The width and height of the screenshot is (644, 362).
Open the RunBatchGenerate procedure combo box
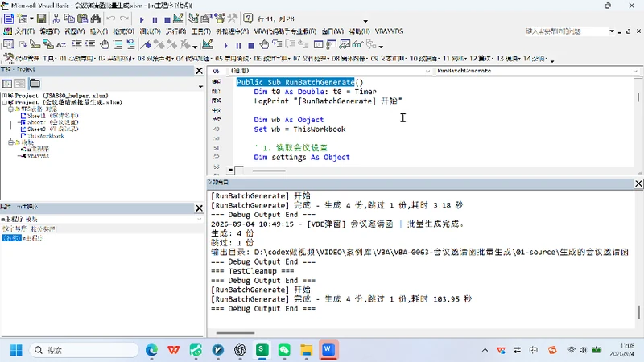tap(537, 71)
